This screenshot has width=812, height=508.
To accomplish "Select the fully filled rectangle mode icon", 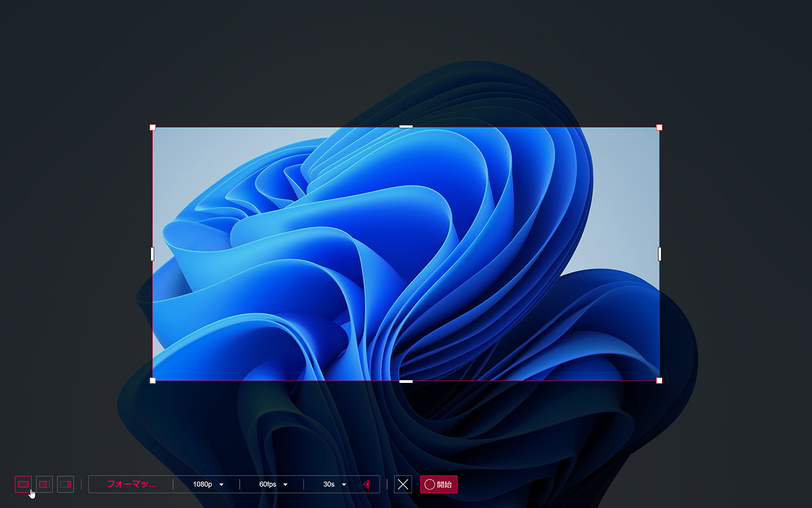I will point(23,484).
